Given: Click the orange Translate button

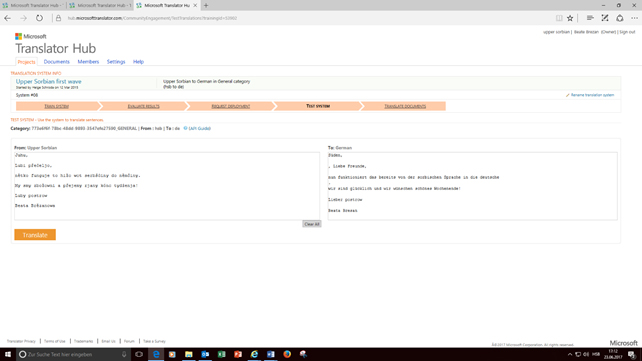Looking at the screenshot, I should (35, 235).
